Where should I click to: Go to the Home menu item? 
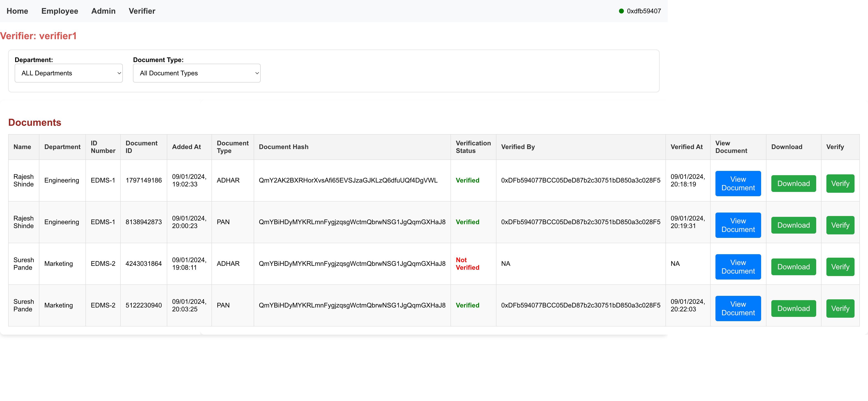[x=17, y=11]
